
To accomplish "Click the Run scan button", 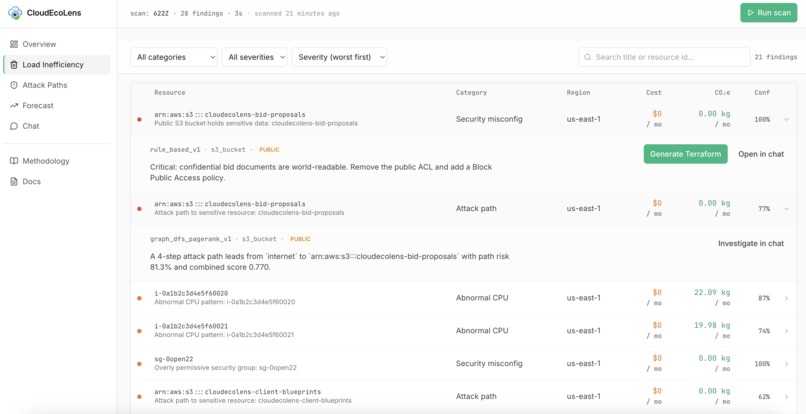I will 768,13.
